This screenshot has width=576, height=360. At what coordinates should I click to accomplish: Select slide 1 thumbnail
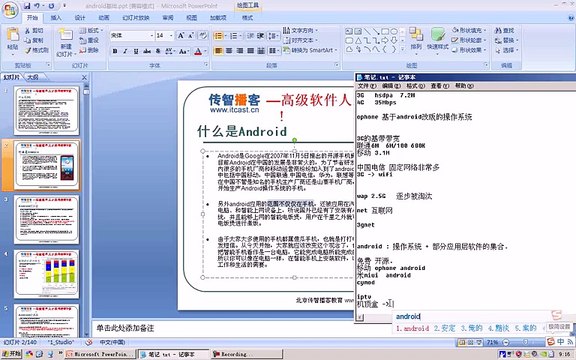(x=46, y=111)
